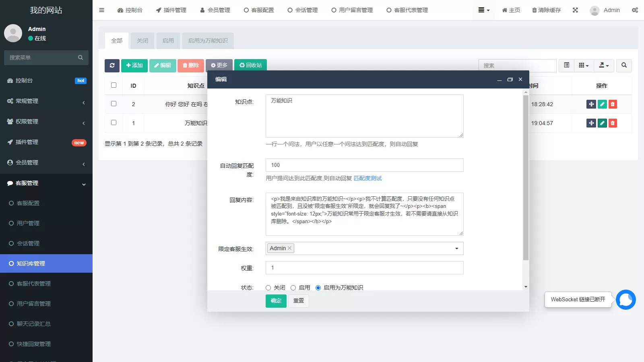Image resolution: width=644 pixels, height=362 pixels.
Task: Click 确定 to save the edit
Action: 276,301
